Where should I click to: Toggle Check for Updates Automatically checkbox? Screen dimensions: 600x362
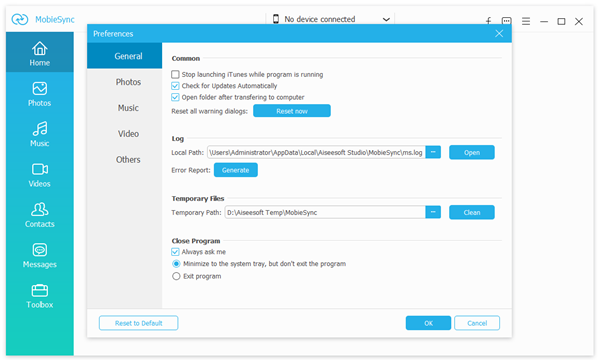click(x=175, y=86)
